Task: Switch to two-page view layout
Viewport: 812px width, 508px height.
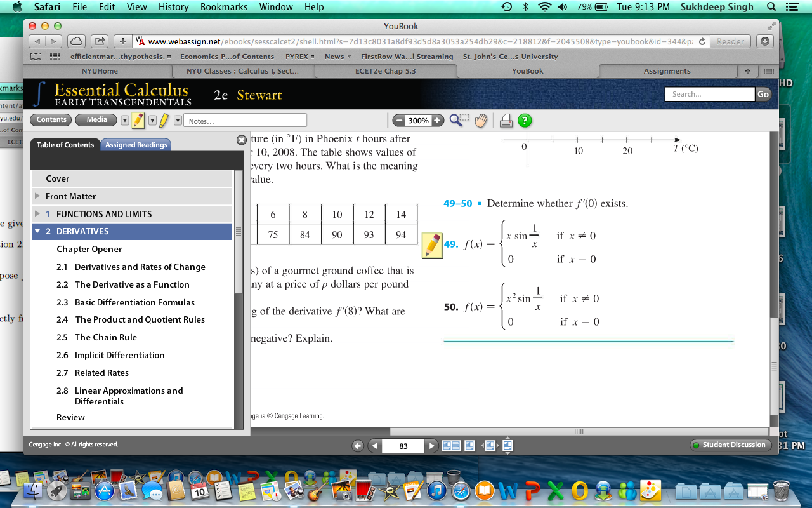Action: point(451,446)
